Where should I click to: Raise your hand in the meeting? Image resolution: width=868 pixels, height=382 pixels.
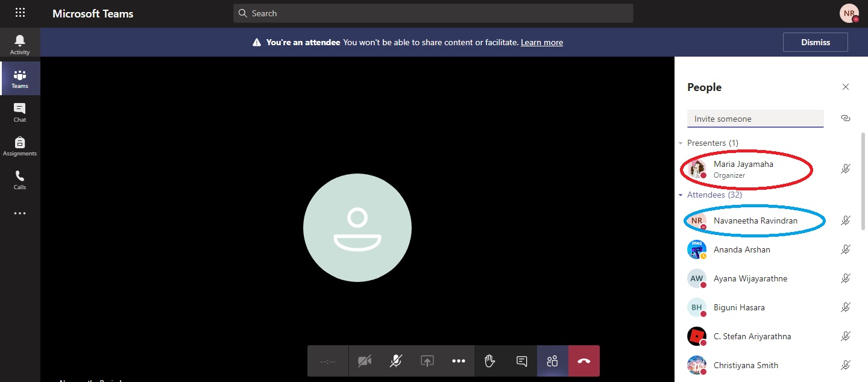click(x=489, y=360)
